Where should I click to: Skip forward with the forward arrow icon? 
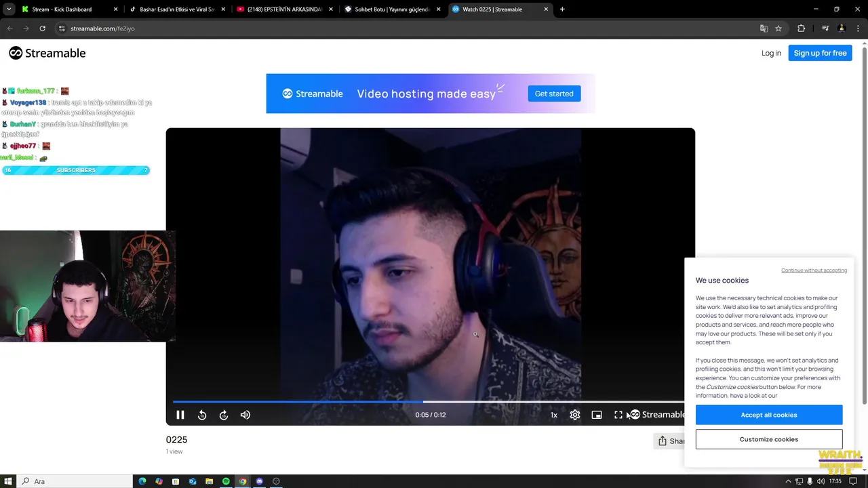pos(224,415)
